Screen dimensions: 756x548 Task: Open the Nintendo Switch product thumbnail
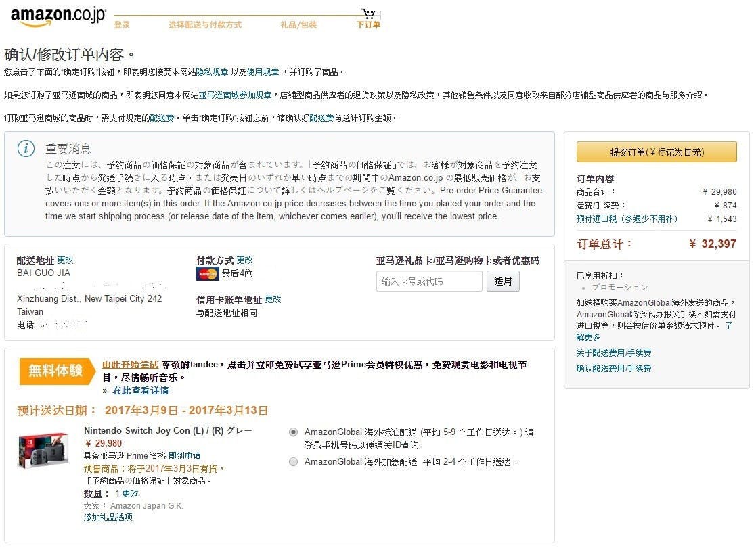pos(43,451)
